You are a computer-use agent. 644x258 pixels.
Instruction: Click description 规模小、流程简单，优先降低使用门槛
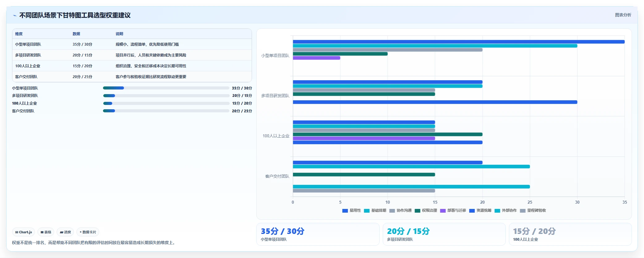point(147,44)
